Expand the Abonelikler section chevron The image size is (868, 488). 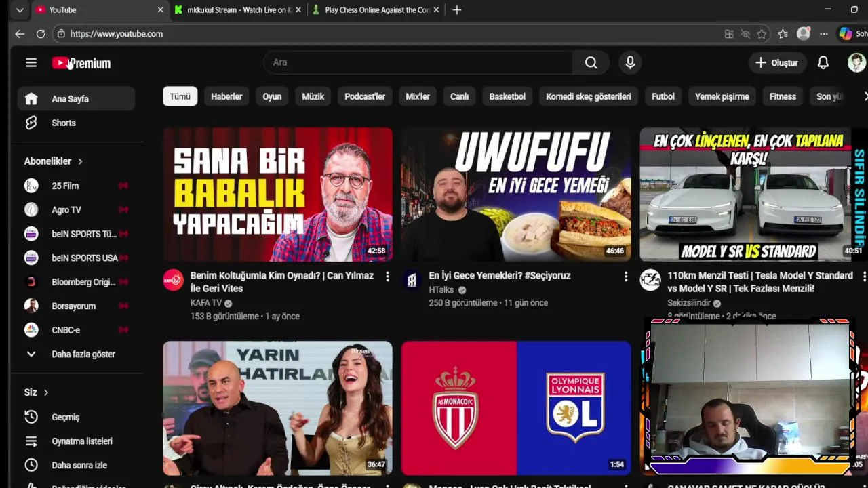[x=80, y=161]
